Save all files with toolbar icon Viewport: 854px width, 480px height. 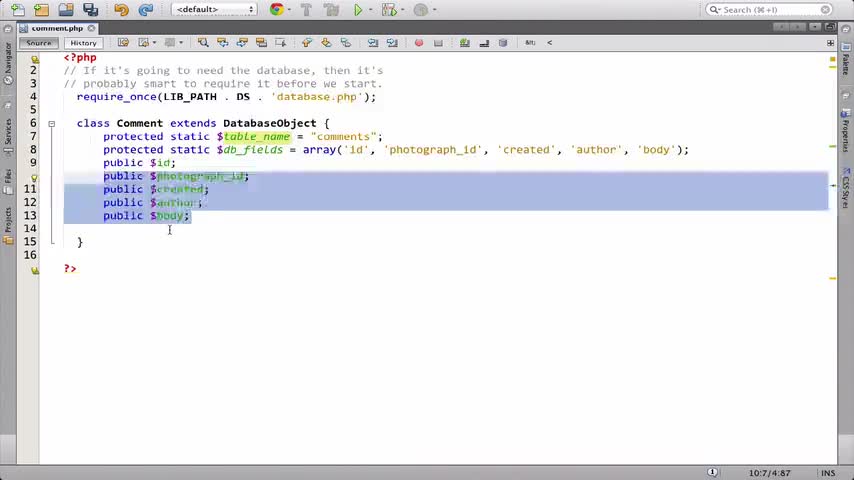90,9
